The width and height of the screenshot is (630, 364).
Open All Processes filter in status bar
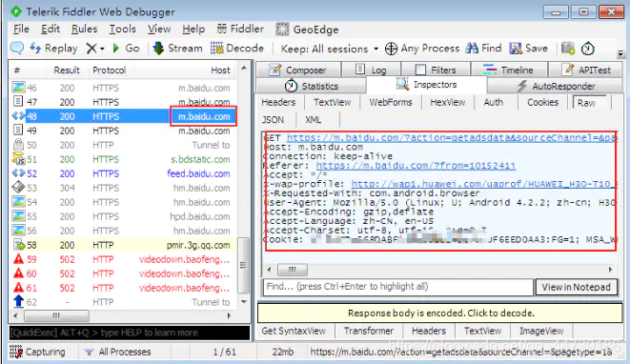tap(118, 352)
